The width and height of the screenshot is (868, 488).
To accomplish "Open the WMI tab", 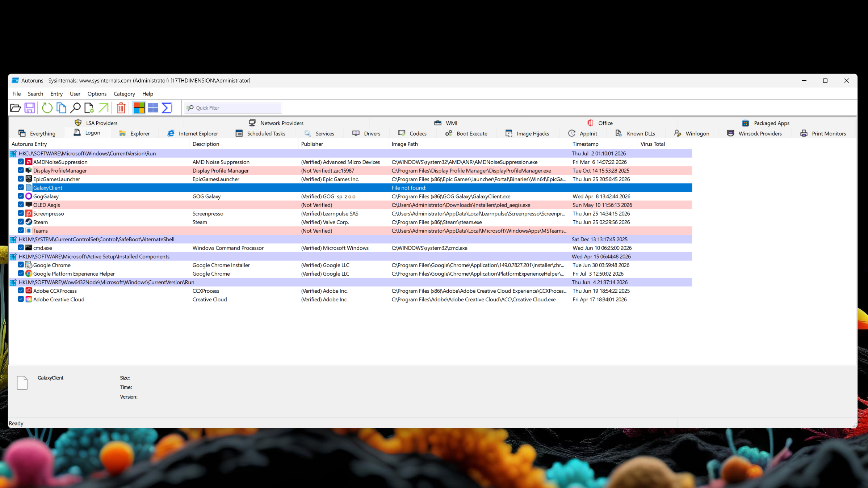I will coord(446,123).
